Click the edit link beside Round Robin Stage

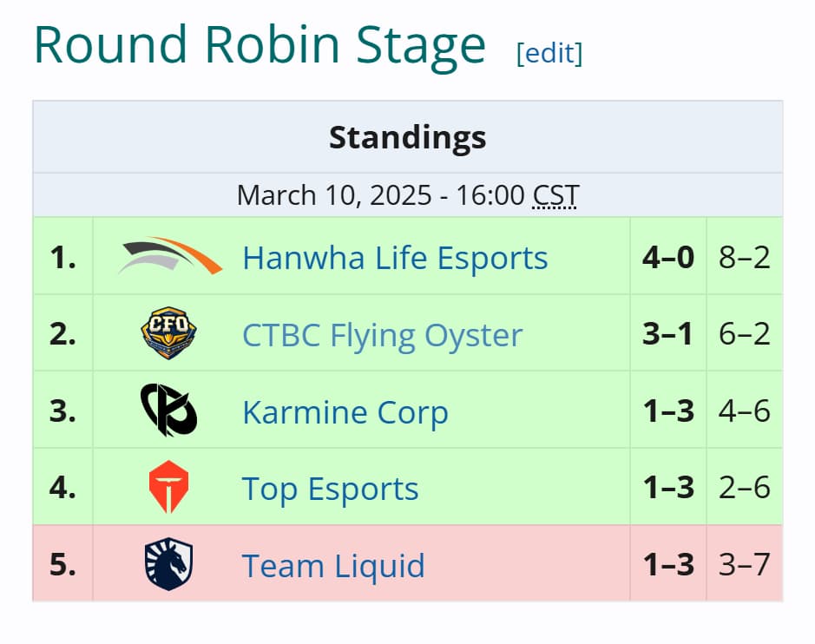(549, 53)
